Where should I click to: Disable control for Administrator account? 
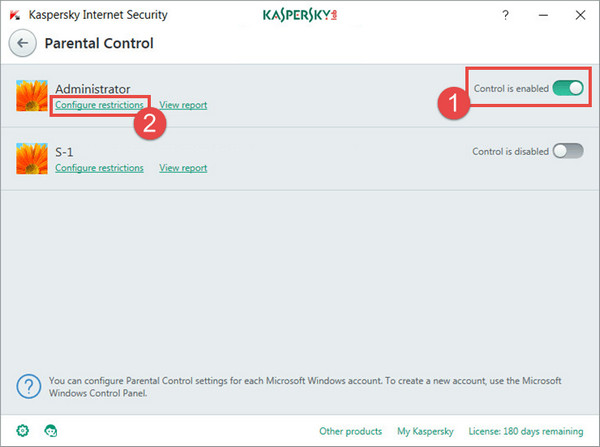(x=568, y=88)
